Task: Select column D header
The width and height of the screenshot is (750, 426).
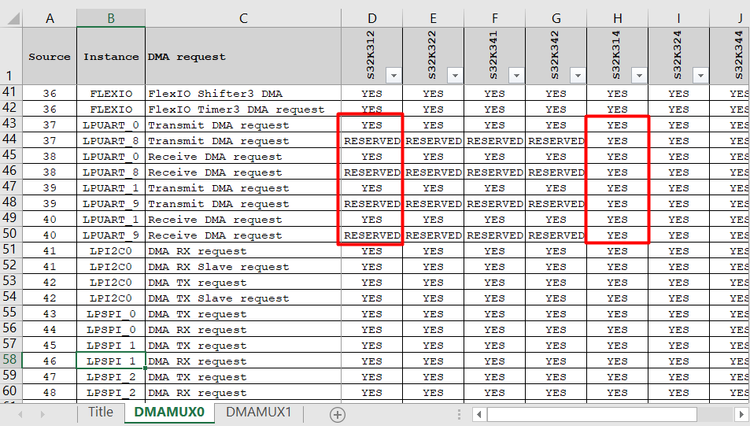Action: click(372, 18)
